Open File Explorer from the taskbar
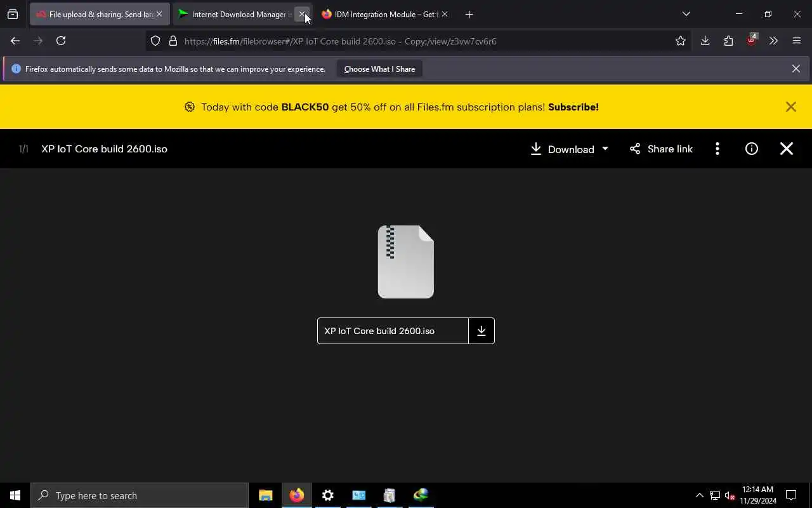812x508 pixels. 265,495
